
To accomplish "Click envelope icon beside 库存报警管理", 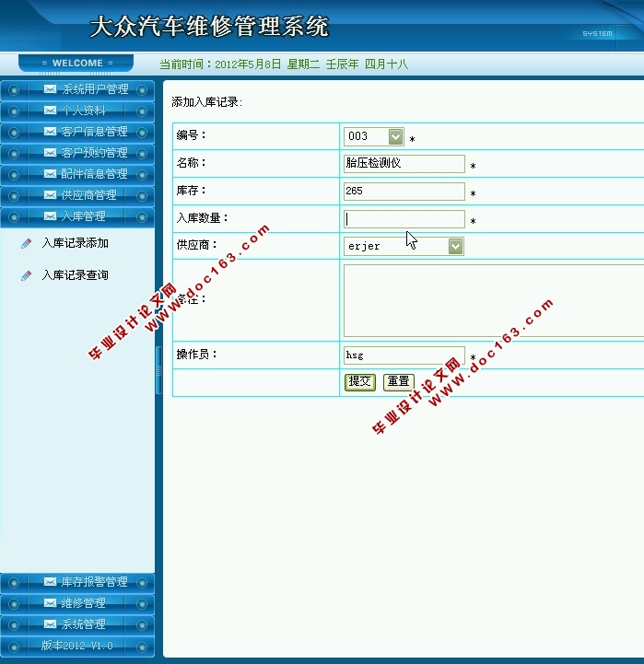I will pyautogui.click(x=50, y=581).
